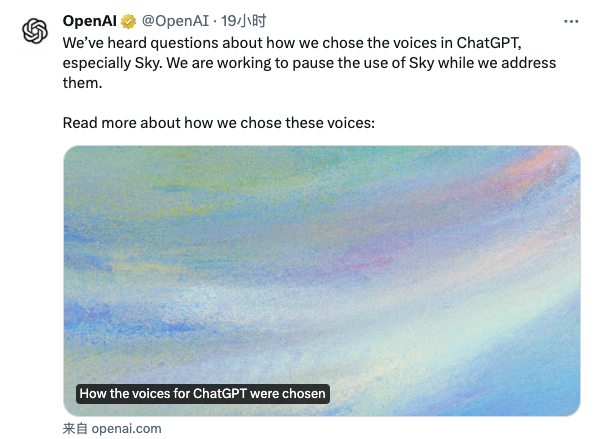Viewport: 594px width, 439px height.
Task: Open the pastel link card image
Action: [x=322, y=281]
